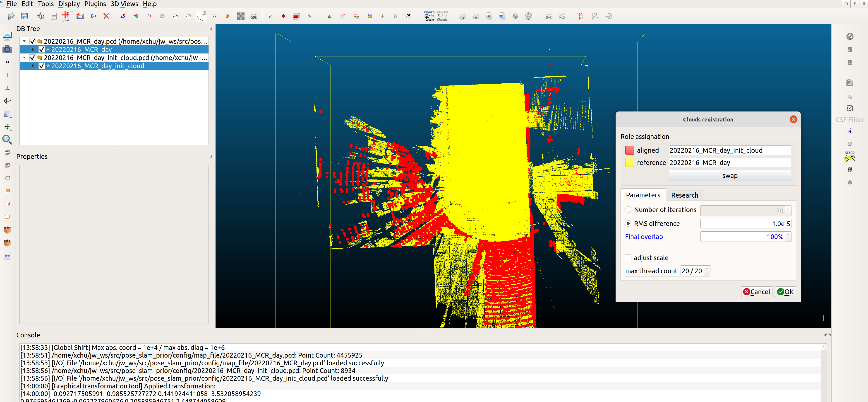868x402 pixels.
Task: Click OK in Clouds registration dialog
Action: tap(785, 292)
